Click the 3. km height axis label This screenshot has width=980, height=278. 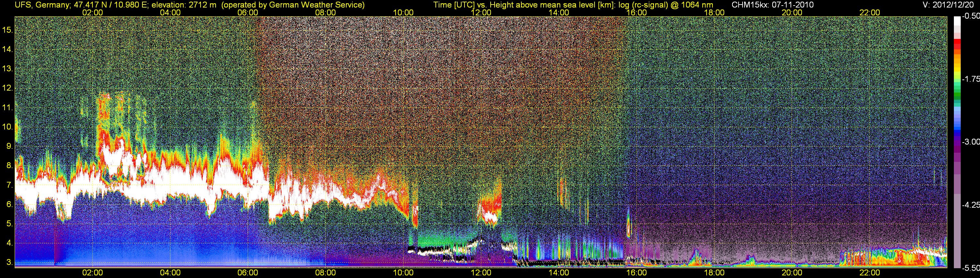point(10,263)
